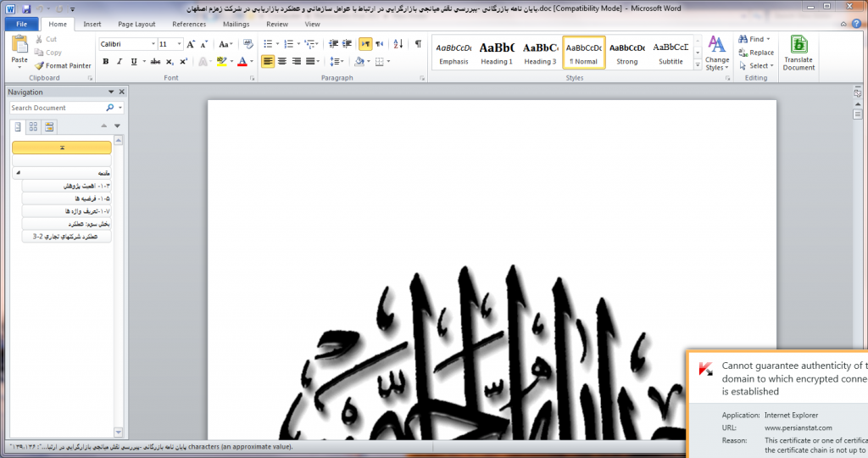Click the font color red swatch button
The height and width of the screenshot is (458, 868).
pos(242,61)
